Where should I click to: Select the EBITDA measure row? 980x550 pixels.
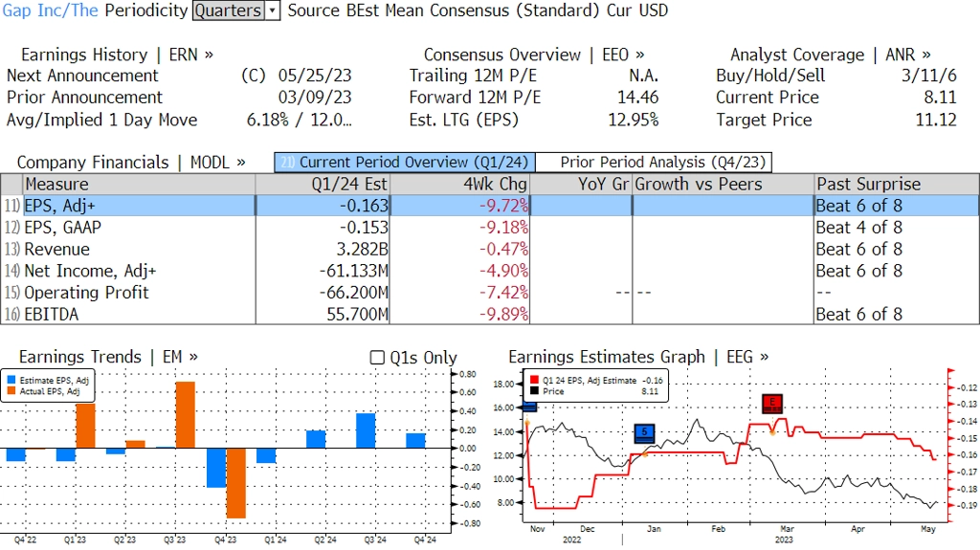(x=489, y=314)
